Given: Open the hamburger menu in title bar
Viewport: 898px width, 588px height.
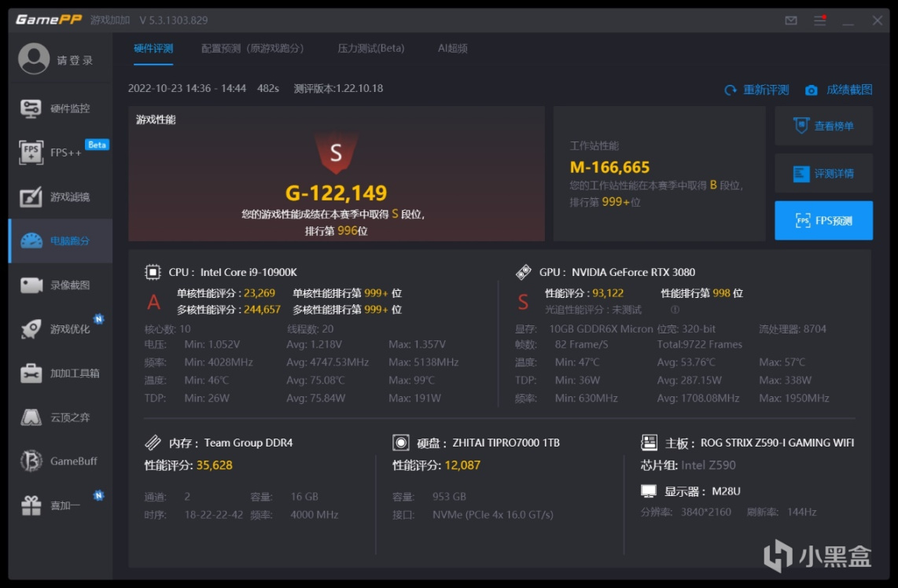Looking at the screenshot, I should pos(819,20).
